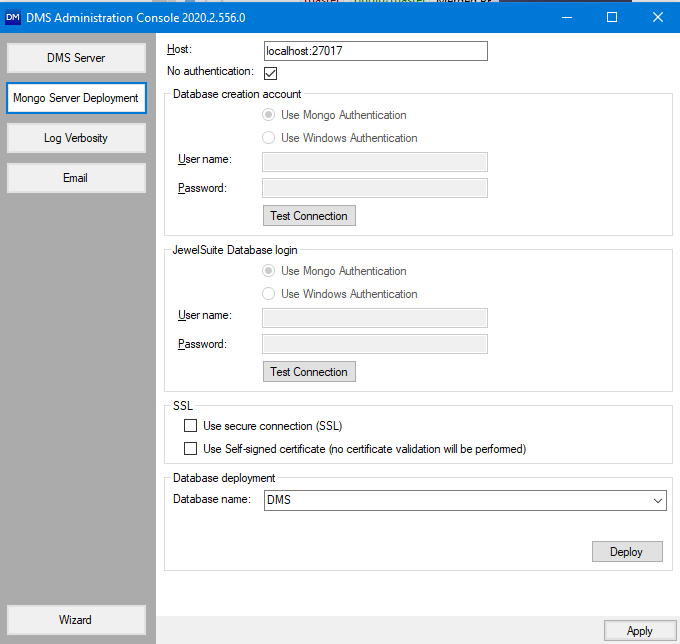Select Use Windows Authentication for creation account
Viewport: 680px width, 644px height.
pos(268,138)
